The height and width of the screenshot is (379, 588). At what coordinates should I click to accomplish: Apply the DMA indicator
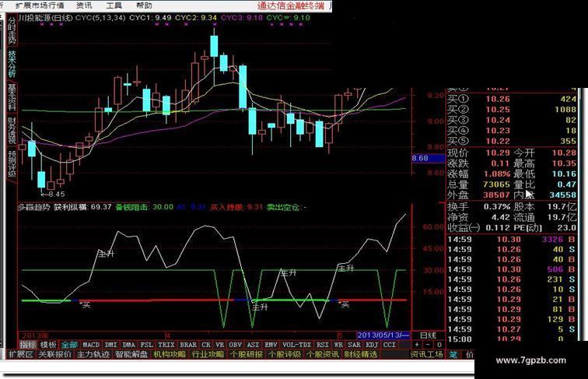[129, 345]
